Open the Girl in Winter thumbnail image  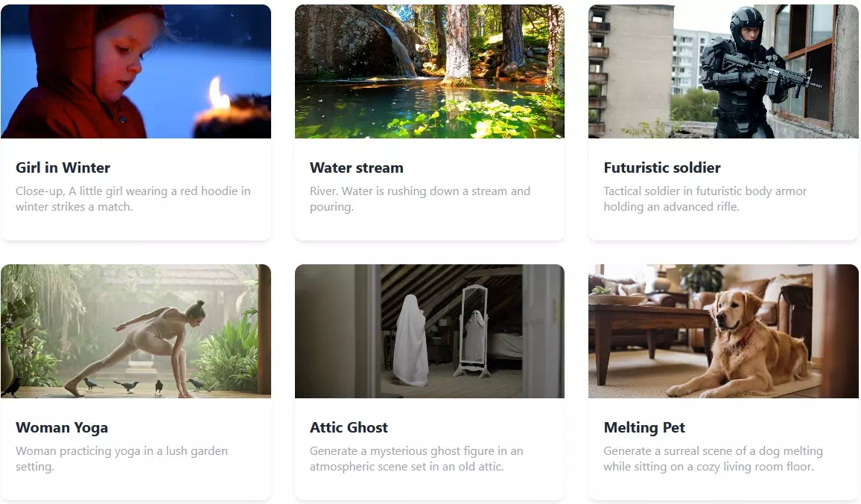[136, 71]
